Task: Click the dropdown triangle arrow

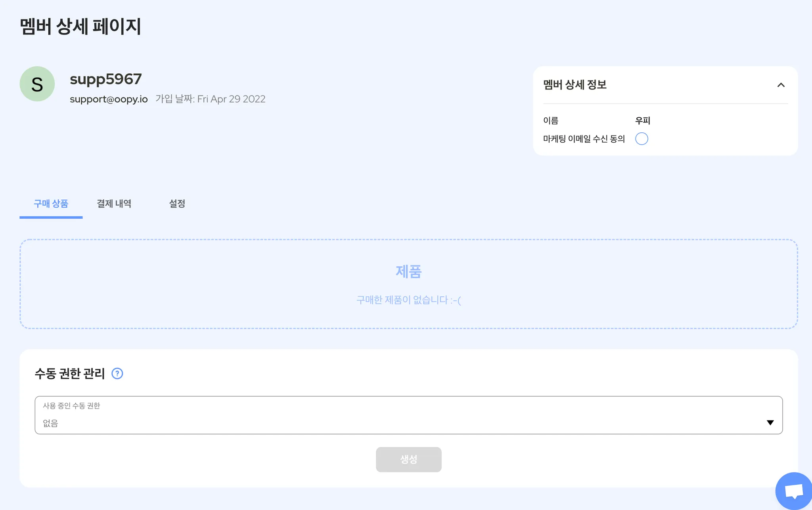Action: 770,422
